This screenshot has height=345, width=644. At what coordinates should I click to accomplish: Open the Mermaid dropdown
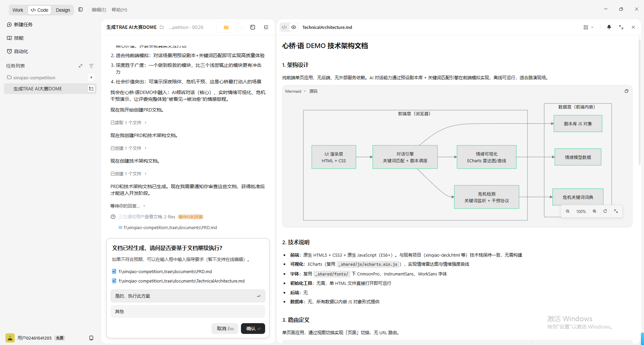(295, 91)
